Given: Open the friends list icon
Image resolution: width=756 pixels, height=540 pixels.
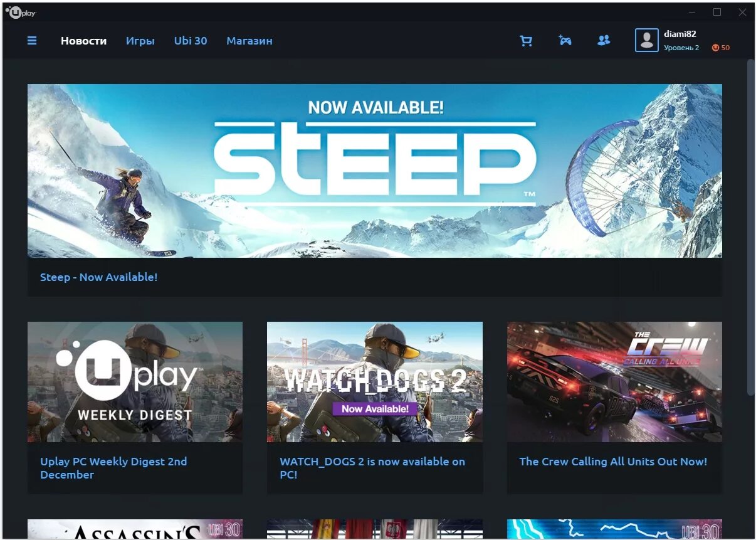Looking at the screenshot, I should point(604,41).
